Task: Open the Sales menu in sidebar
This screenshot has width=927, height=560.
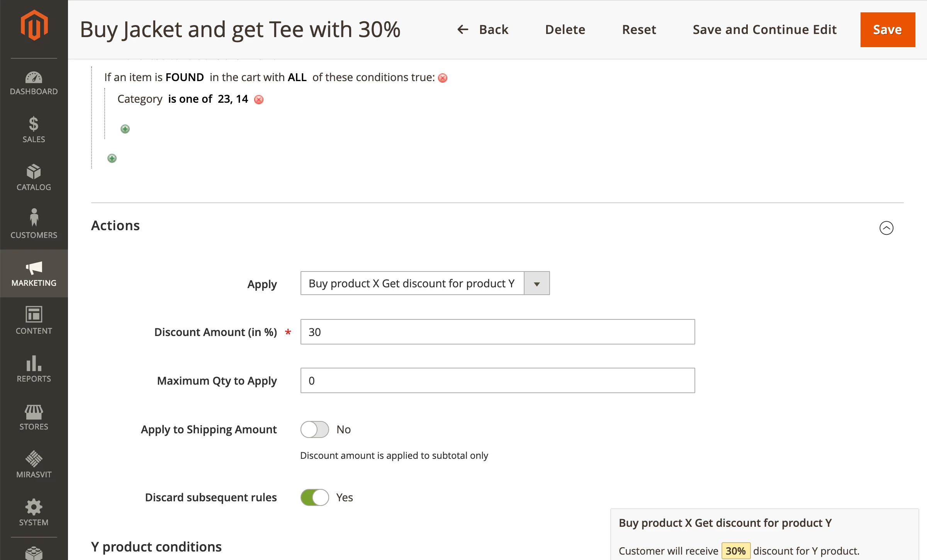Action: (x=34, y=130)
